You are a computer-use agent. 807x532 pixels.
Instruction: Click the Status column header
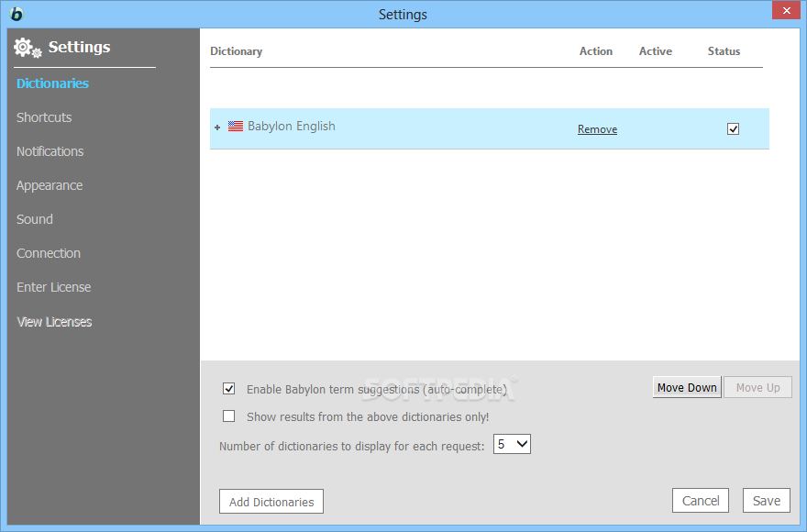pos(724,51)
